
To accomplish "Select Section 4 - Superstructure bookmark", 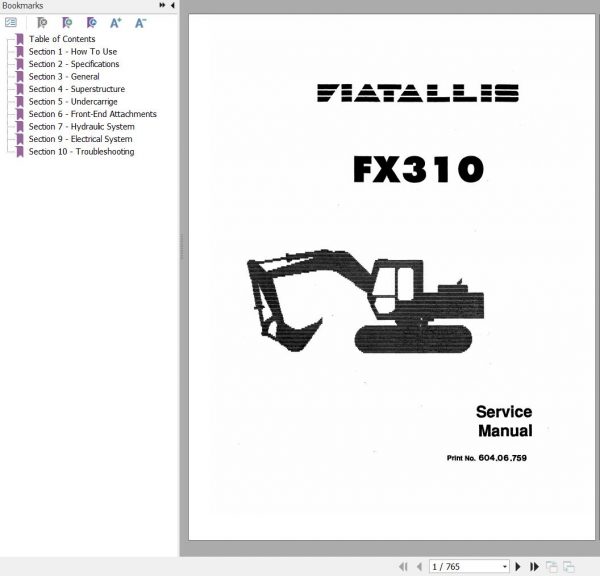I will click(x=77, y=89).
